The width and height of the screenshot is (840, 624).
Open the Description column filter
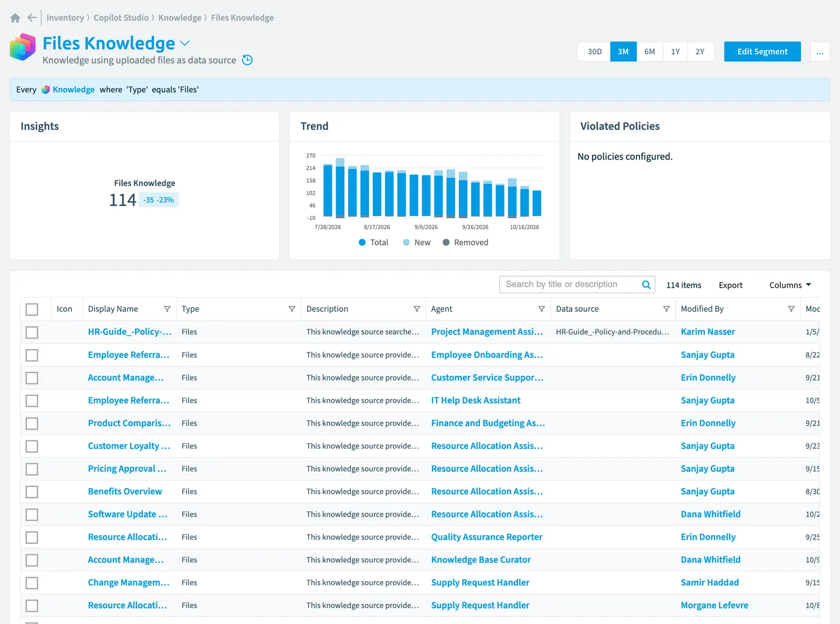(x=417, y=309)
